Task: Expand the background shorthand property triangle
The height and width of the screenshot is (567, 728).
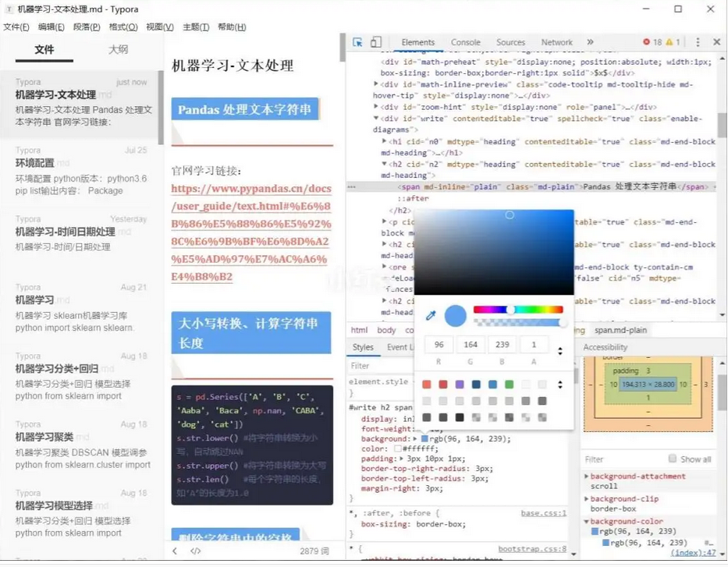Action: (415, 438)
